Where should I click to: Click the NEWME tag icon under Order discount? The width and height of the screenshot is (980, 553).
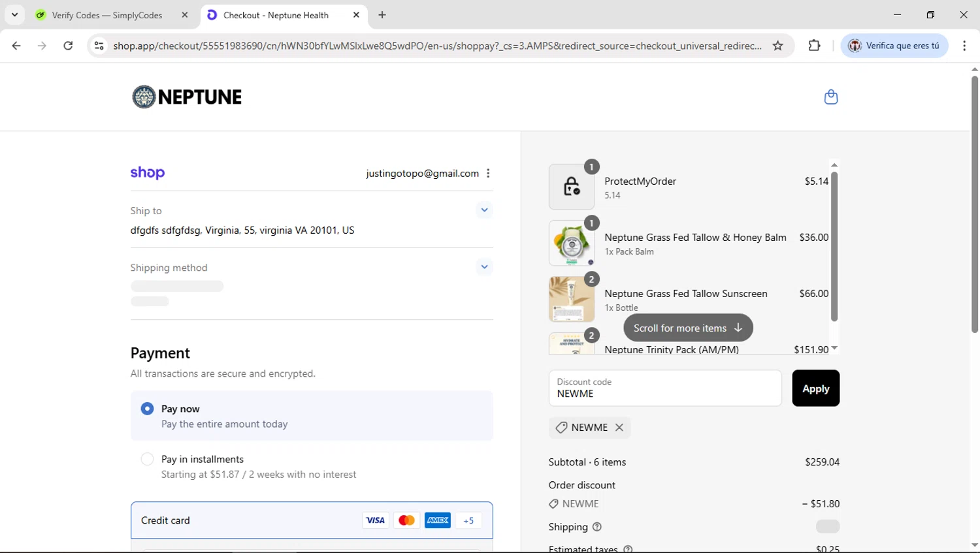tap(553, 504)
